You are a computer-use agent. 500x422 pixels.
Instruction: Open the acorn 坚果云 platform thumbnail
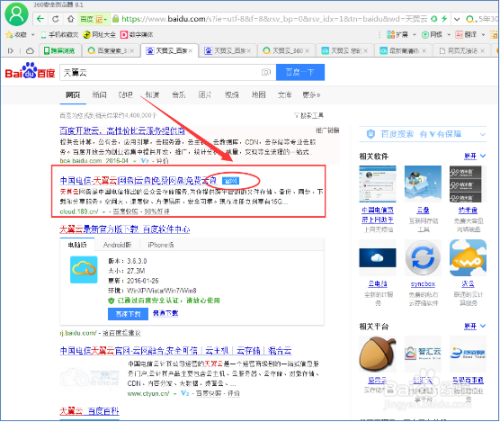[378, 354]
